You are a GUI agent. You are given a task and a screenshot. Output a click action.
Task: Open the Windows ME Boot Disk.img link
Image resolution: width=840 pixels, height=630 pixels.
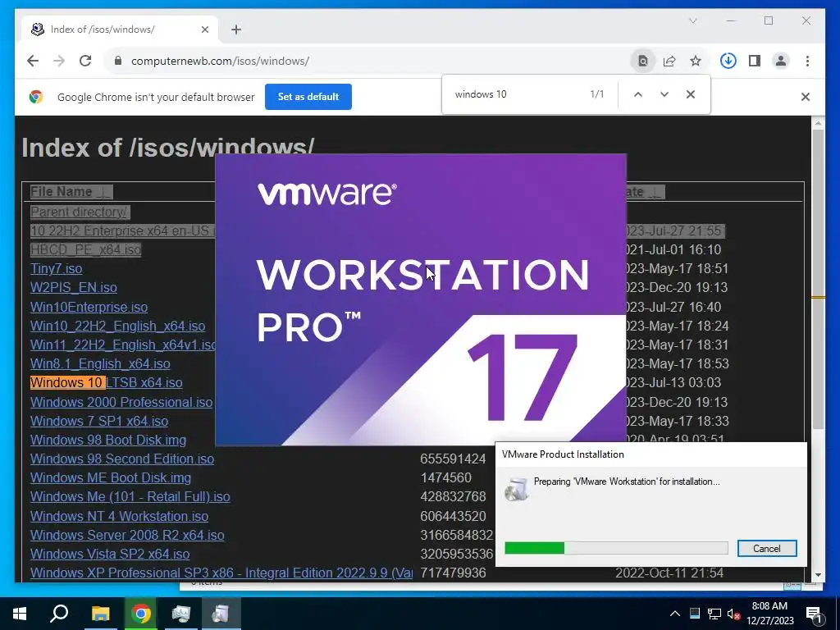tap(111, 478)
